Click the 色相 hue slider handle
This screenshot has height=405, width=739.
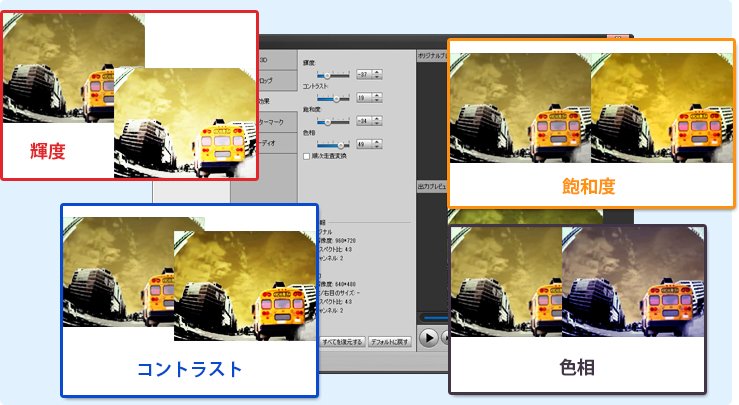[342, 144]
